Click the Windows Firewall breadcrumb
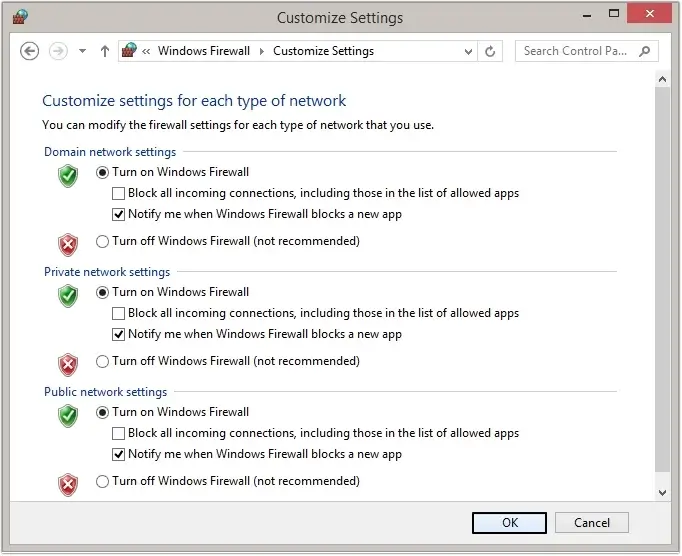This screenshot has width=682, height=556. [x=204, y=51]
